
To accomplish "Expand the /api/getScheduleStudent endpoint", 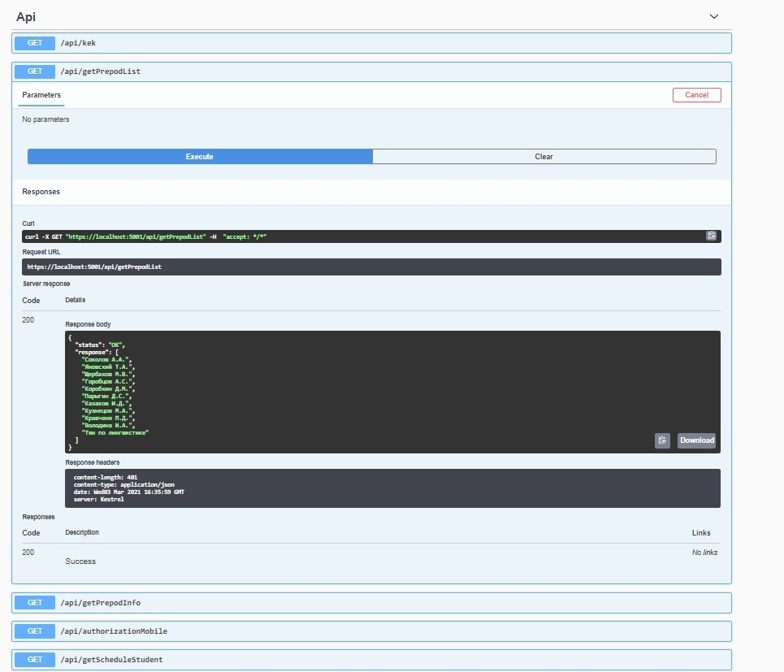I will tap(366, 659).
